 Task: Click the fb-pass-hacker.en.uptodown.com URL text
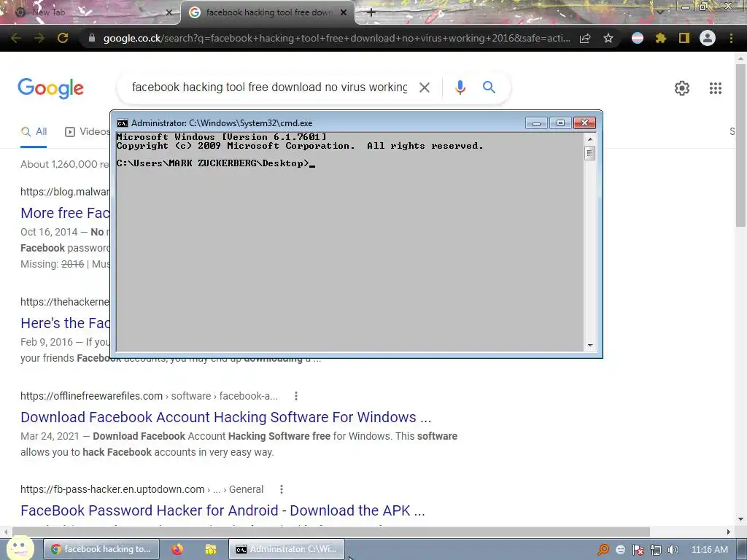pos(112,489)
